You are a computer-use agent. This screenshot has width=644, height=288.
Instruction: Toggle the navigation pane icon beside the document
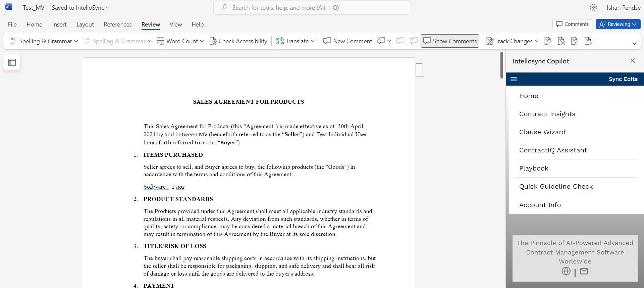pos(12,62)
